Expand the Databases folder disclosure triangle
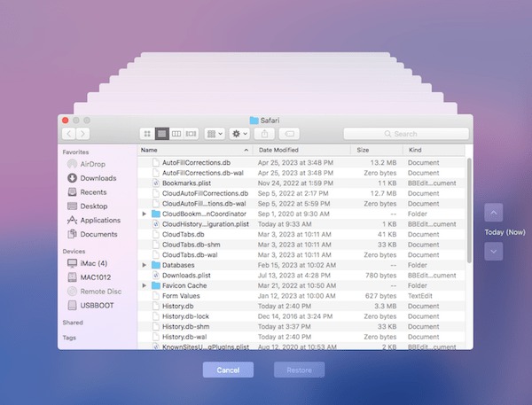Screen dimensions: 532x405 [x=145, y=264]
